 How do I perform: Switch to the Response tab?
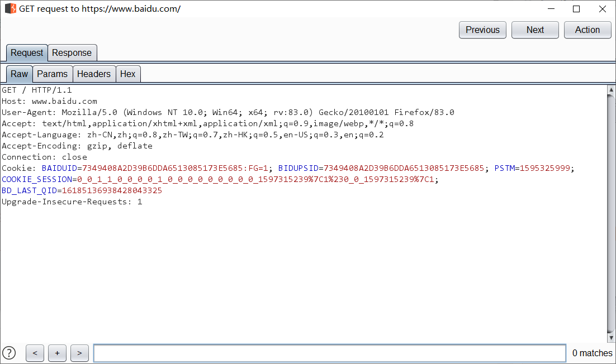click(x=72, y=52)
